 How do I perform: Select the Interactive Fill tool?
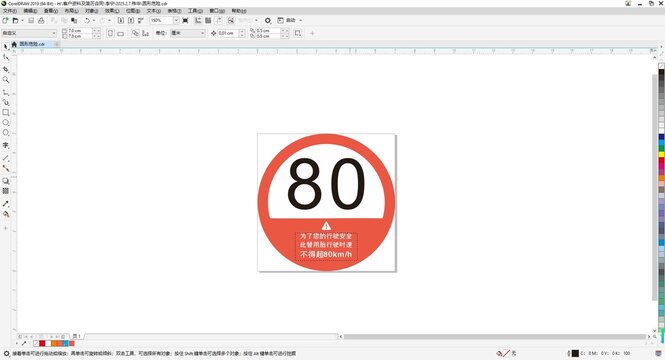coord(6,214)
